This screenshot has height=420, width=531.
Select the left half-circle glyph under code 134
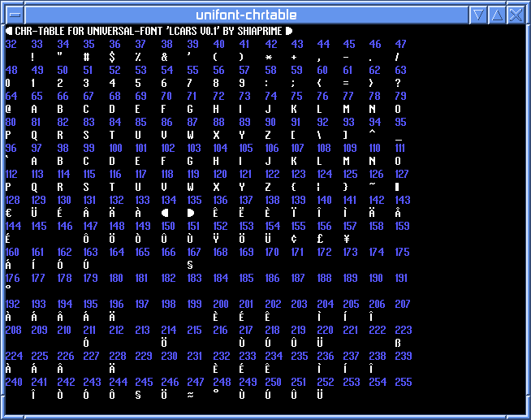click(165, 213)
